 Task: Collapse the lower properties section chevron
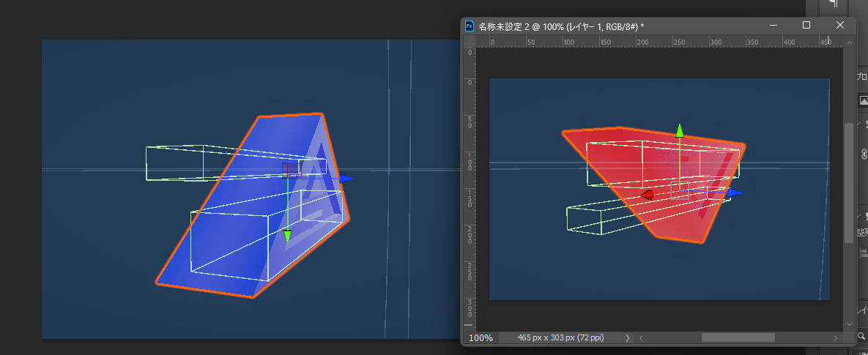(x=859, y=216)
